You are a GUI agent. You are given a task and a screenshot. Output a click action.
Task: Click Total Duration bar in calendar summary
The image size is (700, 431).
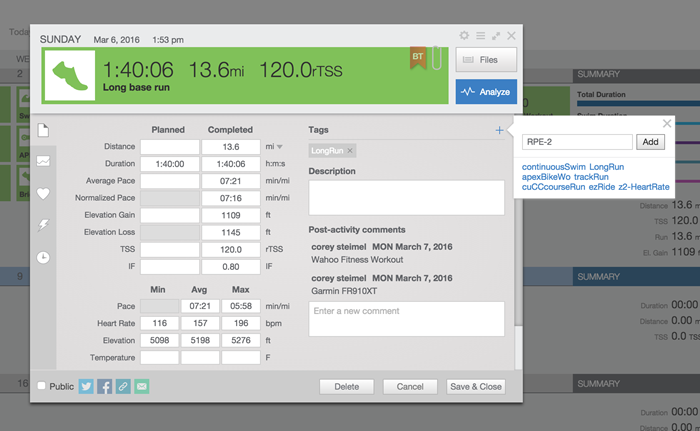(638, 103)
